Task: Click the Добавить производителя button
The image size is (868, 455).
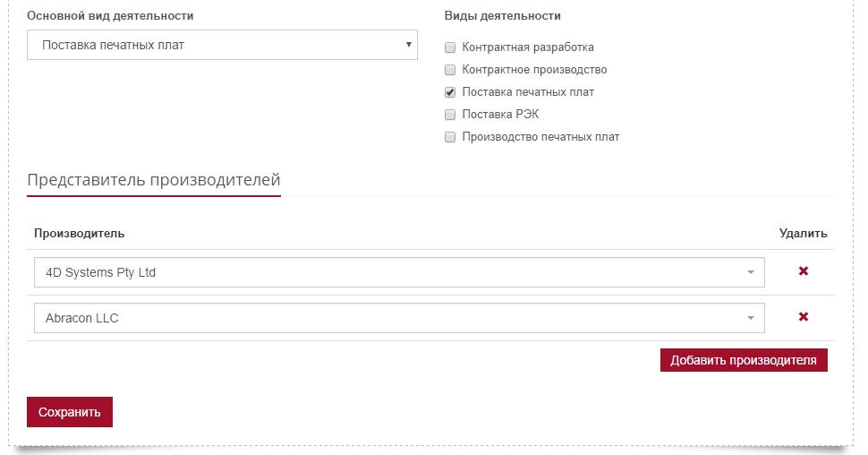Action: point(744,360)
